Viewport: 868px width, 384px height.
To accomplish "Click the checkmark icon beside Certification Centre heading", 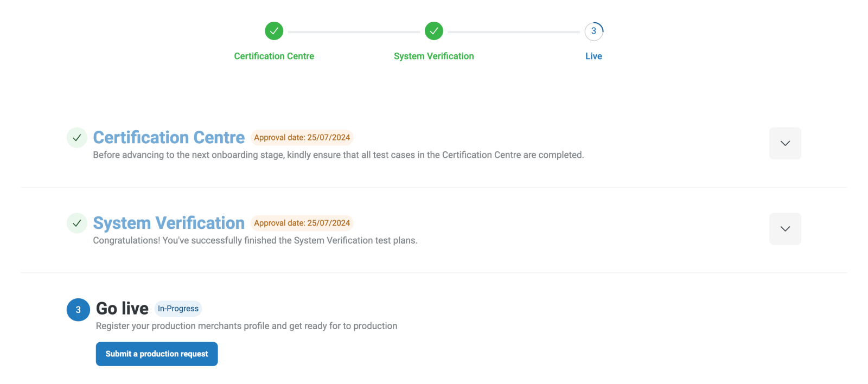I will pyautogui.click(x=77, y=138).
